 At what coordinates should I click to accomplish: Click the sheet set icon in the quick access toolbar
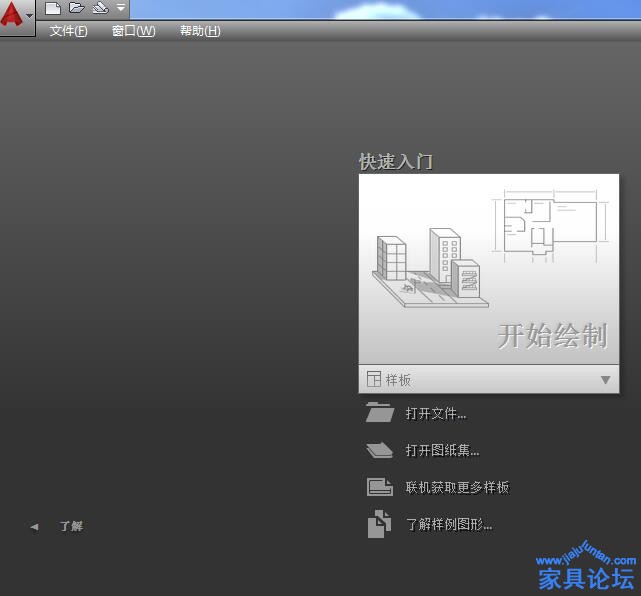pyautogui.click(x=100, y=8)
